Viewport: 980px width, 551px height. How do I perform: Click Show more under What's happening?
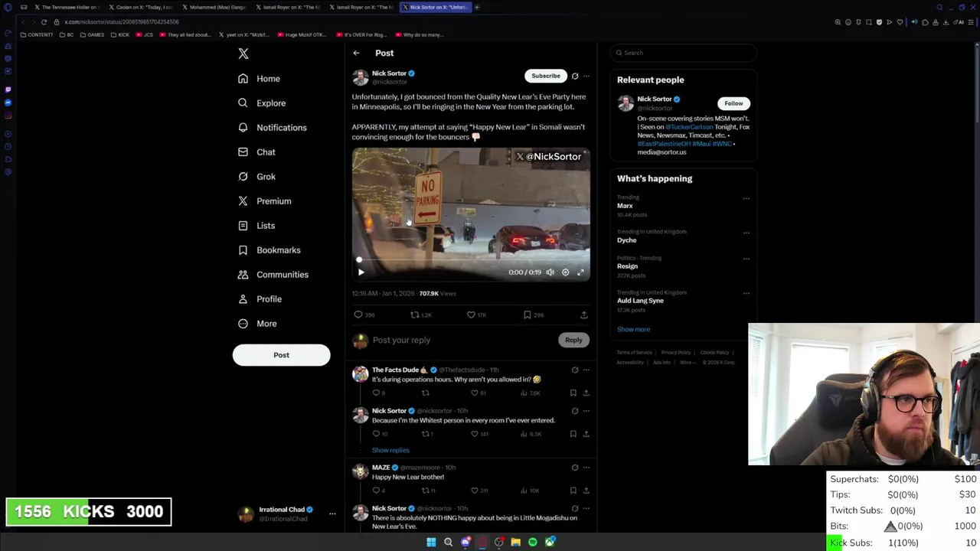tap(633, 329)
